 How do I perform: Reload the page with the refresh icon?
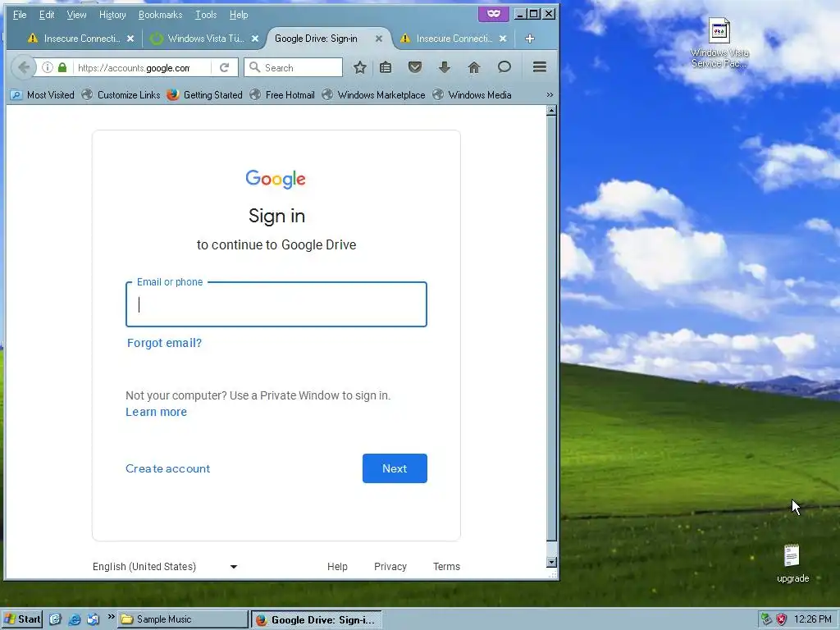[225, 67]
